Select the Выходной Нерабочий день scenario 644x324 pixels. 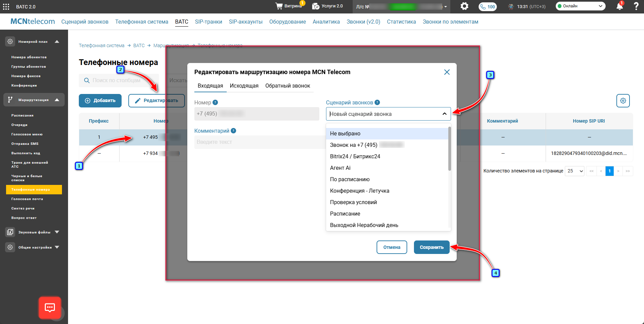[387, 225]
